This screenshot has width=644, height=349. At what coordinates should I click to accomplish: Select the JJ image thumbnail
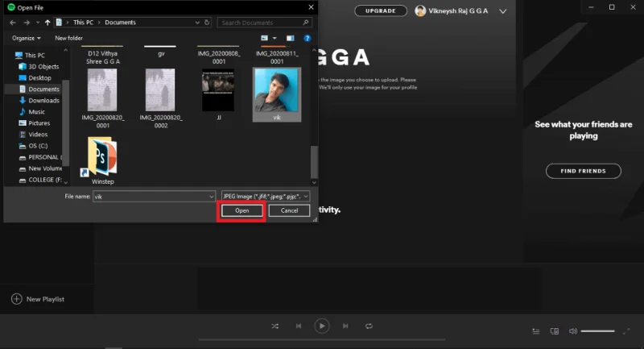click(218, 90)
